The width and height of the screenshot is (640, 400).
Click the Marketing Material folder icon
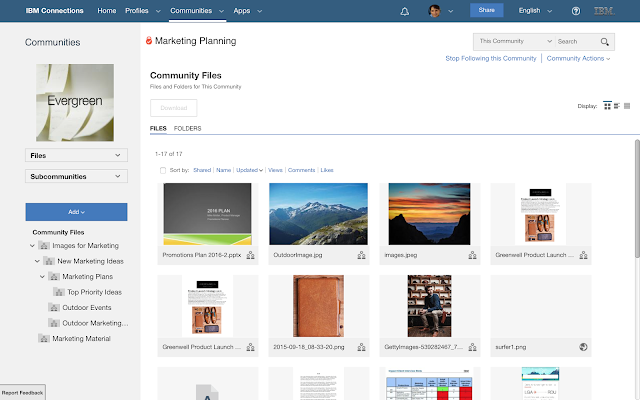pos(44,338)
